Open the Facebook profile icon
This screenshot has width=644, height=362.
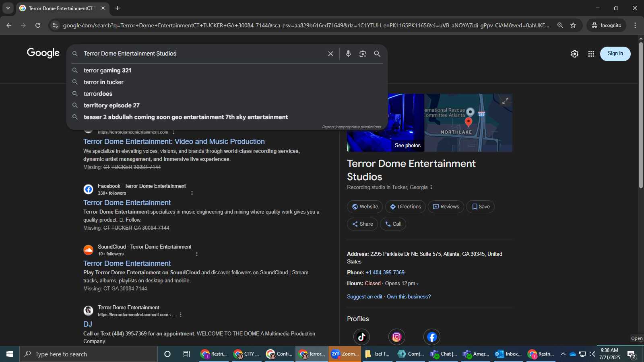point(431,337)
